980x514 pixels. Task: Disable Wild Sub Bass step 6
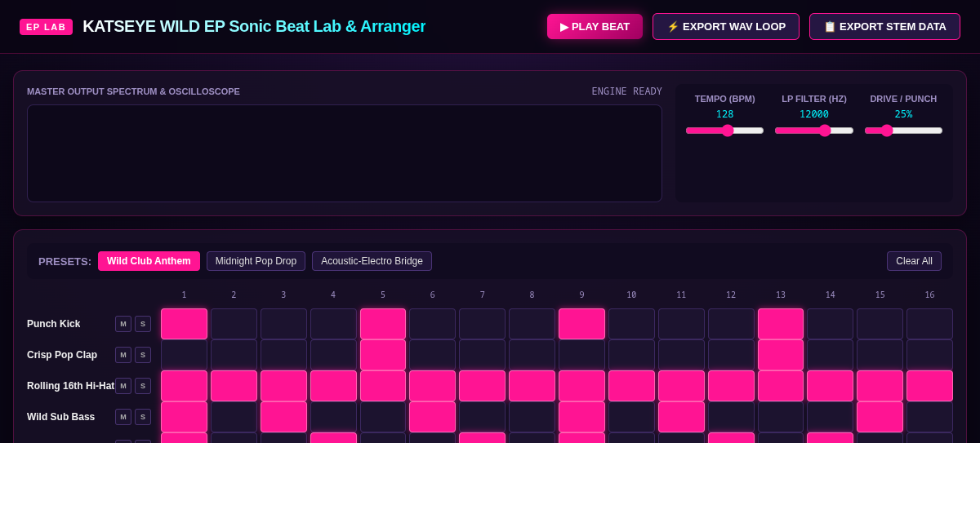[433, 417]
